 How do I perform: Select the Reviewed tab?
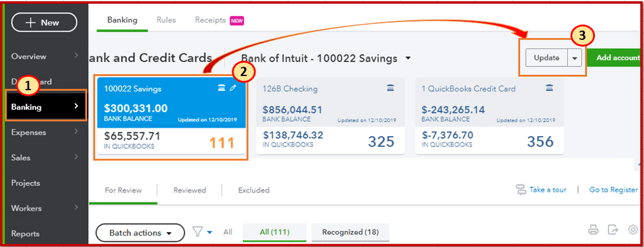189,190
